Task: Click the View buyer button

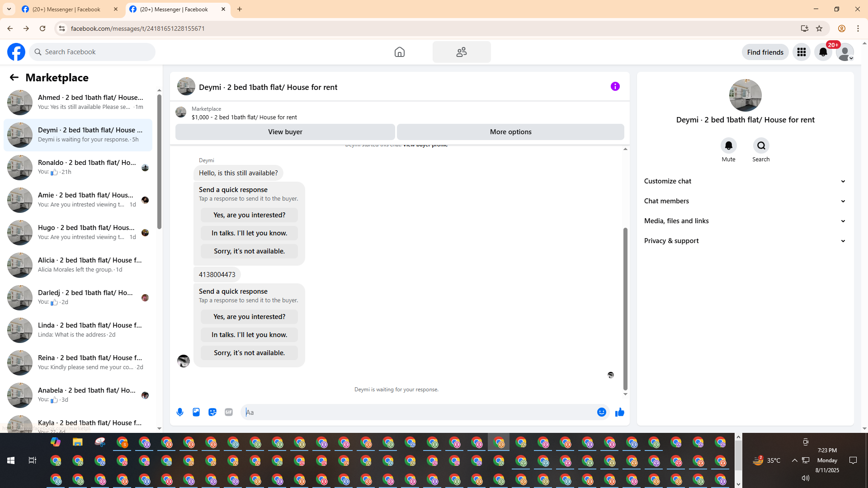Action: (x=285, y=132)
